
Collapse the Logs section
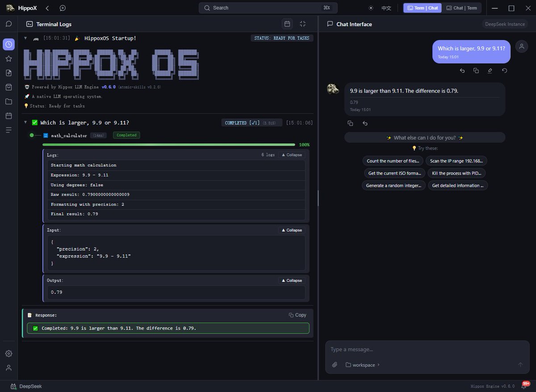pos(292,155)
